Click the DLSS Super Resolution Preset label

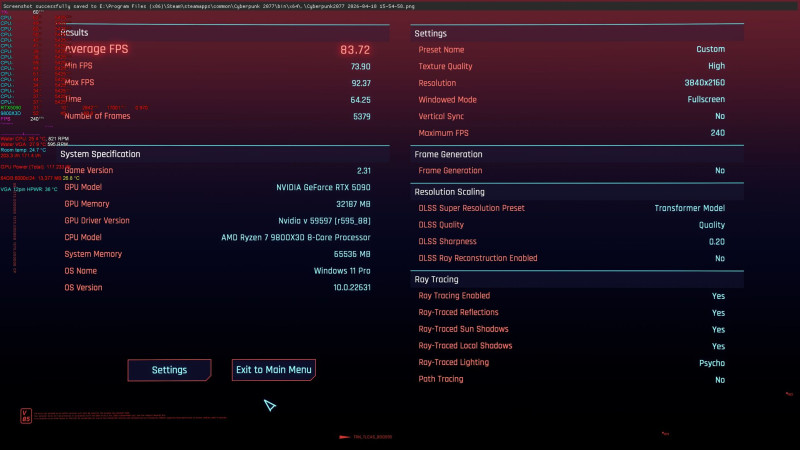pyautogui.click(x=471, y=208)
